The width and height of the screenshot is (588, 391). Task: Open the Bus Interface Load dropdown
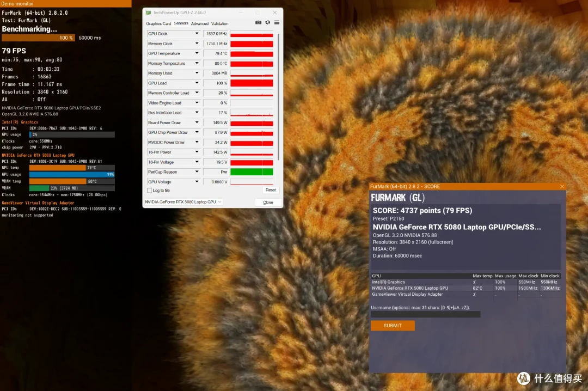(197, 113)
